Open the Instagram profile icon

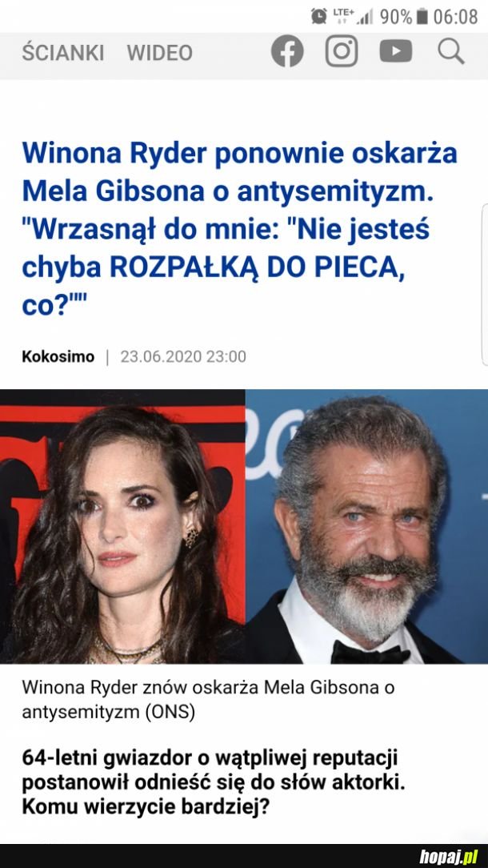342,51
